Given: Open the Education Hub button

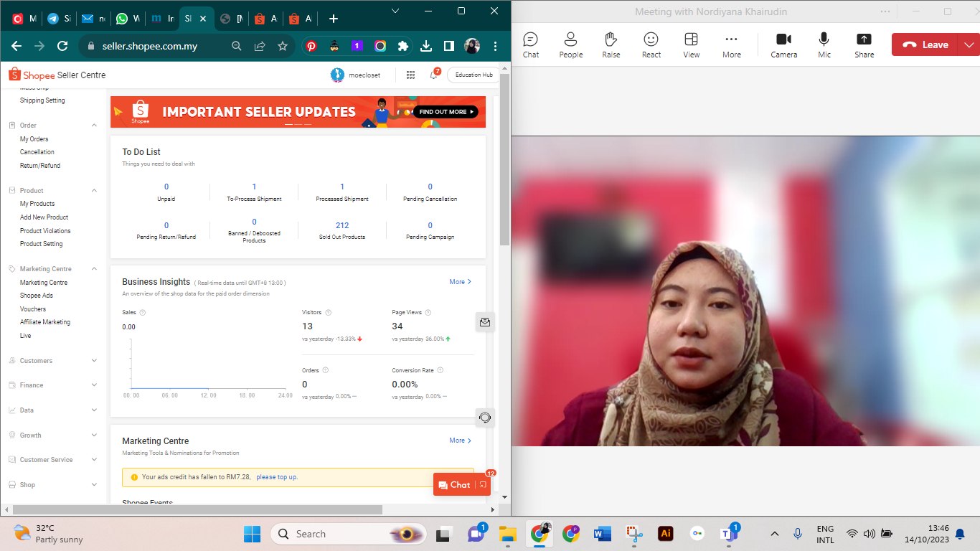Looking at the screenshot, I should (x=473, y=75).
